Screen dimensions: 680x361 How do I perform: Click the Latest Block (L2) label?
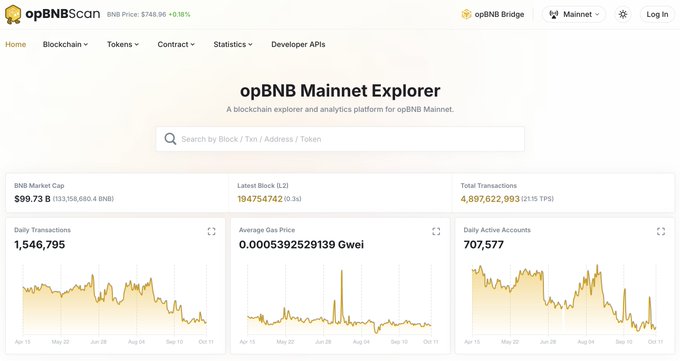(263, 185)
